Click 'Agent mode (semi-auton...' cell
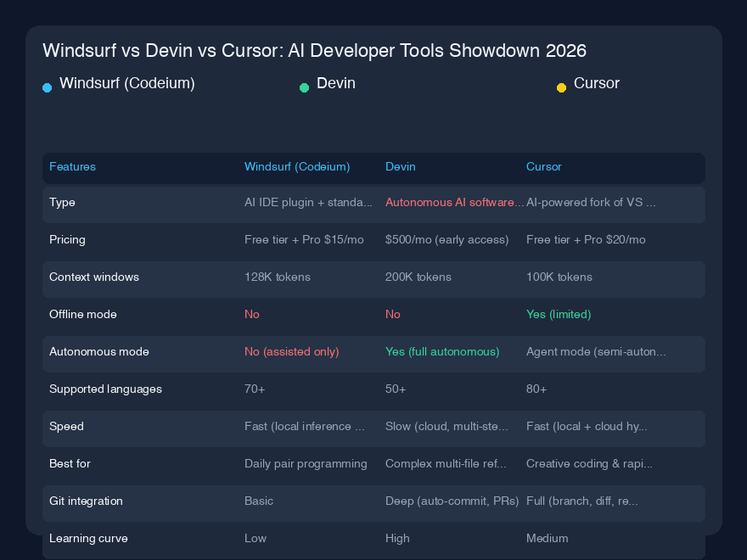 [x=596, y=352]
